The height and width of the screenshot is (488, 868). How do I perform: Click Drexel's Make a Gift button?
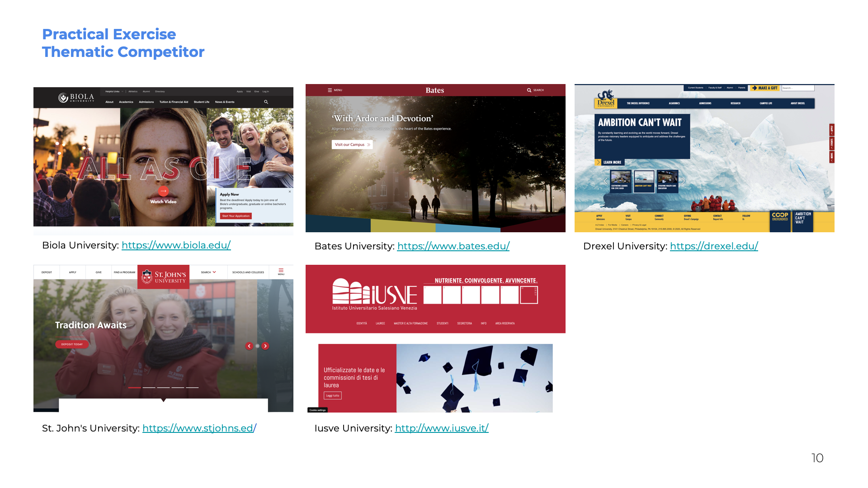pos(765,88)
